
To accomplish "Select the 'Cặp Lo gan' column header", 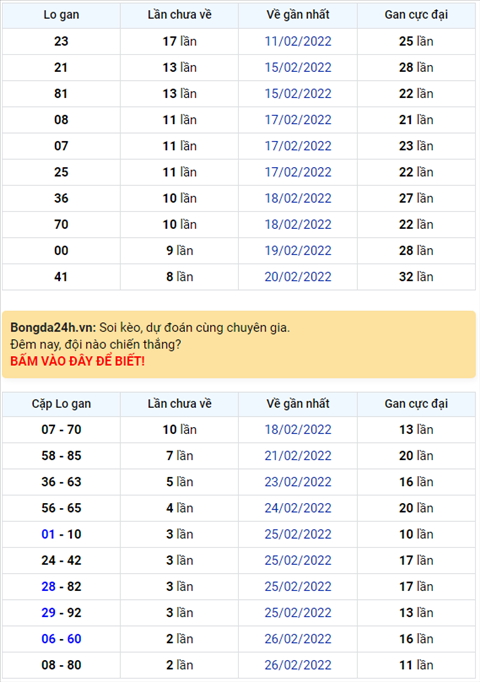I will (x=61, y=404).
